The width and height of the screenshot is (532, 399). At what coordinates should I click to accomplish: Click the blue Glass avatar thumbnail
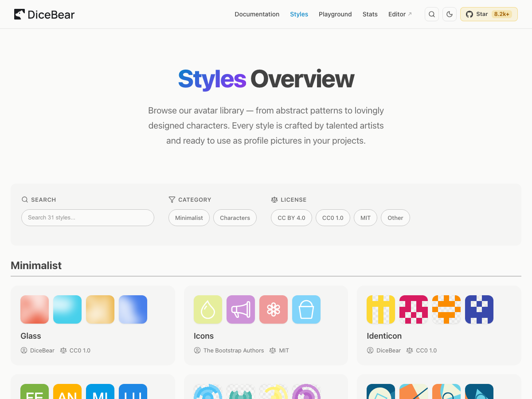tap(133, 309)
